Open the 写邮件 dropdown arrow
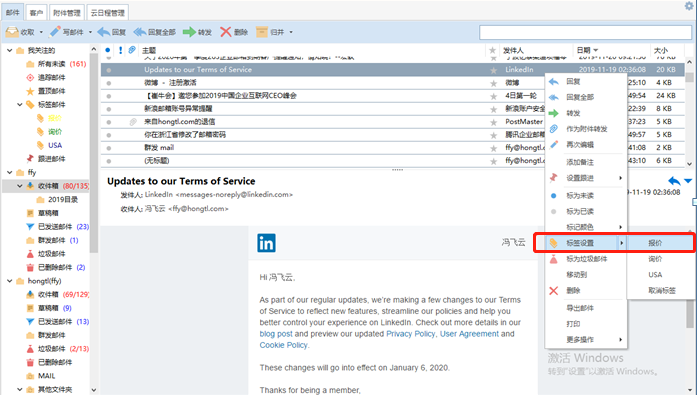The height and width of the screenshot is (395, 697). click(x=90, y=32)
